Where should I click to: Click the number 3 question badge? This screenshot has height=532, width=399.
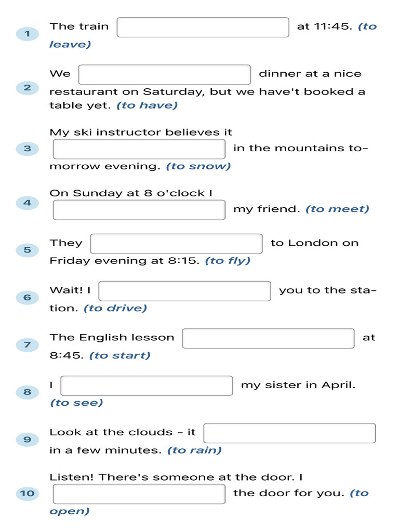(27, 149)
